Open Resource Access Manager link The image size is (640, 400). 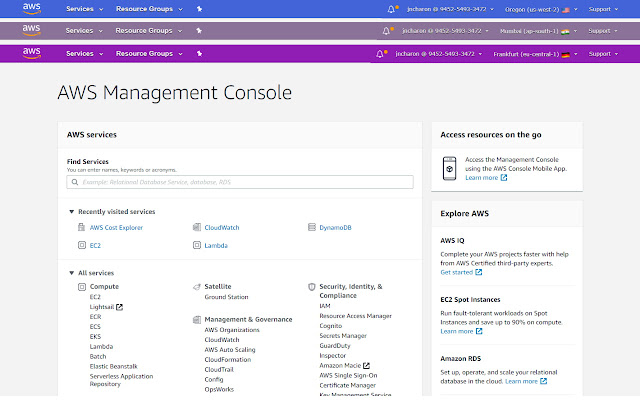(x=356, y=316)
